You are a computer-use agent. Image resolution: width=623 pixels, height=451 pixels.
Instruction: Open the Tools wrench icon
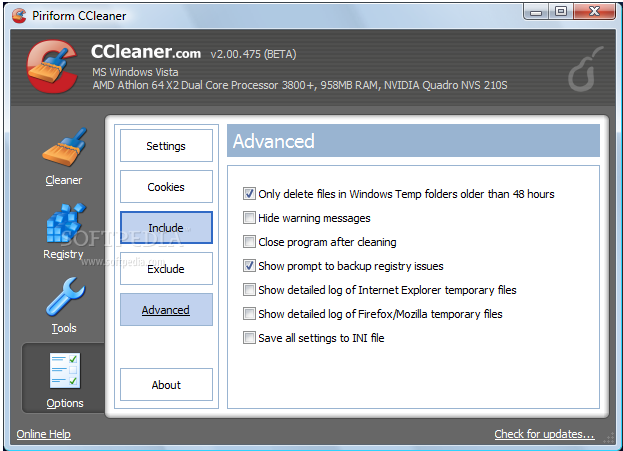[x=65, y=297]
